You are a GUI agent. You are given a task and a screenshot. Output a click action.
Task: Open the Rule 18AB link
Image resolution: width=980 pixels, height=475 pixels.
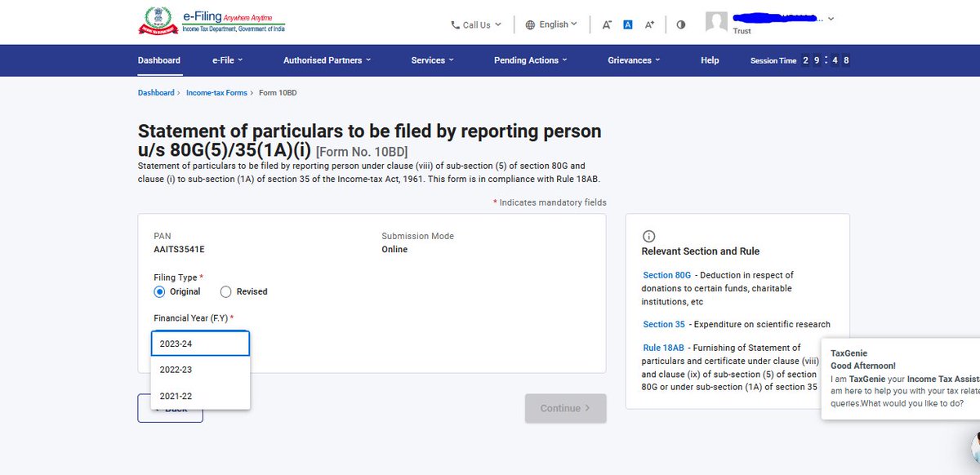(x=663, y=348)
